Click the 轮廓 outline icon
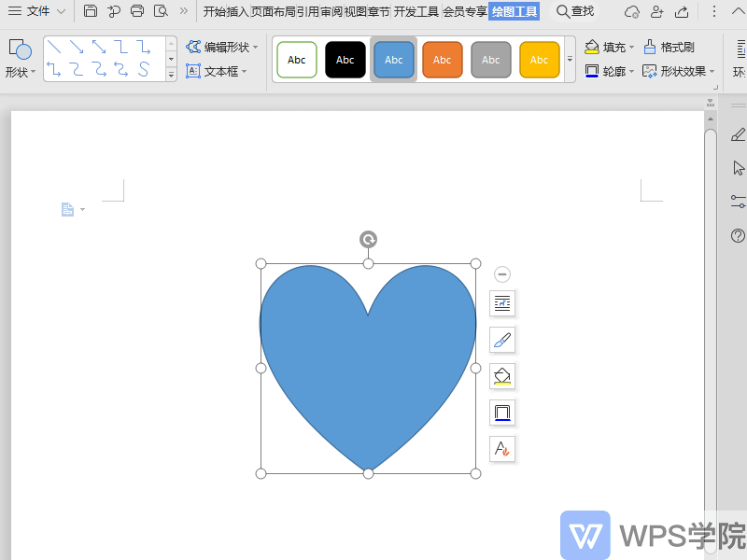The width and height of the screenshot is (747, 560). coord(592,72)
